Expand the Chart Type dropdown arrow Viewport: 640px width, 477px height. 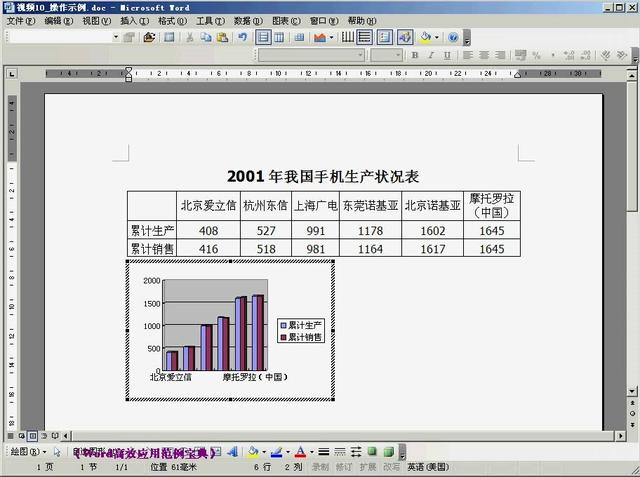click(x=331, y=38)
